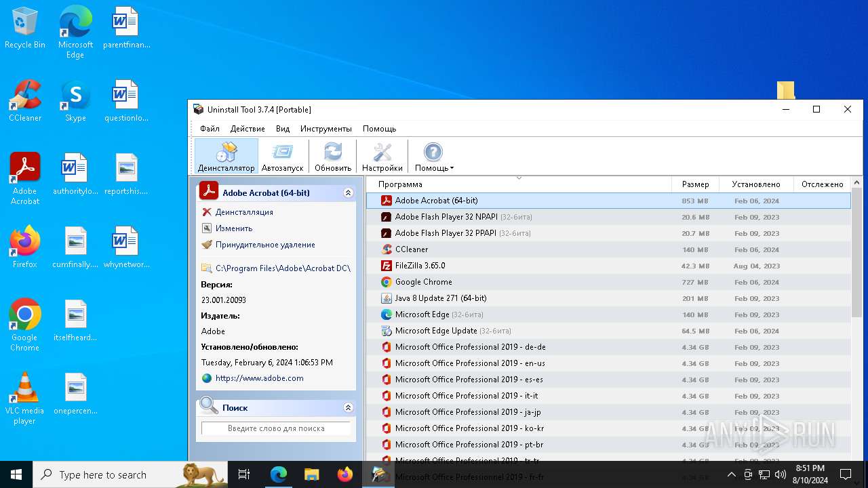Collapse the Поиск search panel
868x488 pixels.
point(348,407)
